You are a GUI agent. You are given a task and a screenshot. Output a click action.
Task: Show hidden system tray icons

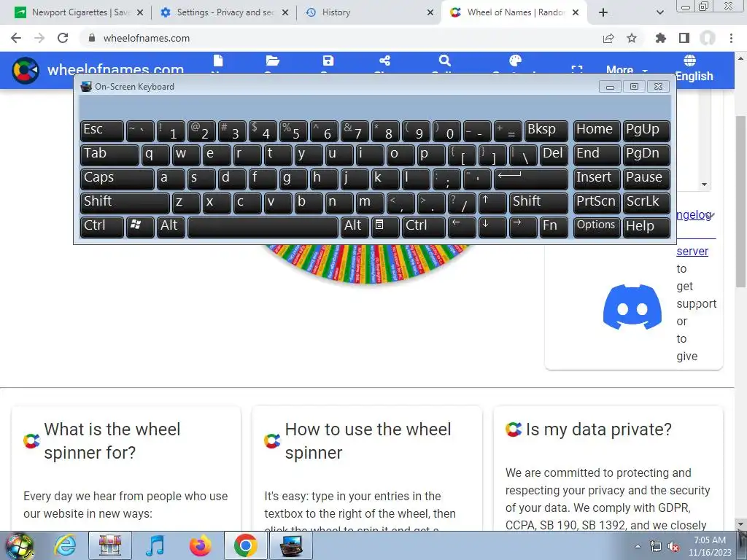tap(638, 546)
